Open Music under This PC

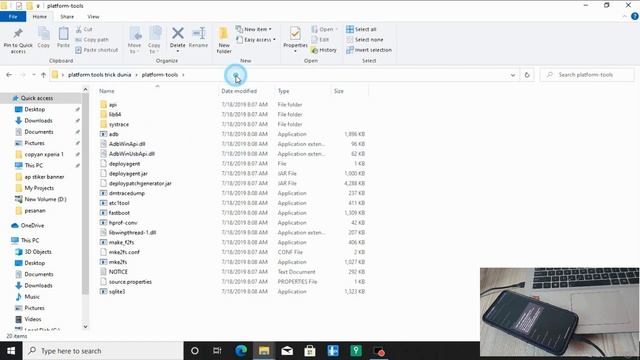click(x=32, y=297)
